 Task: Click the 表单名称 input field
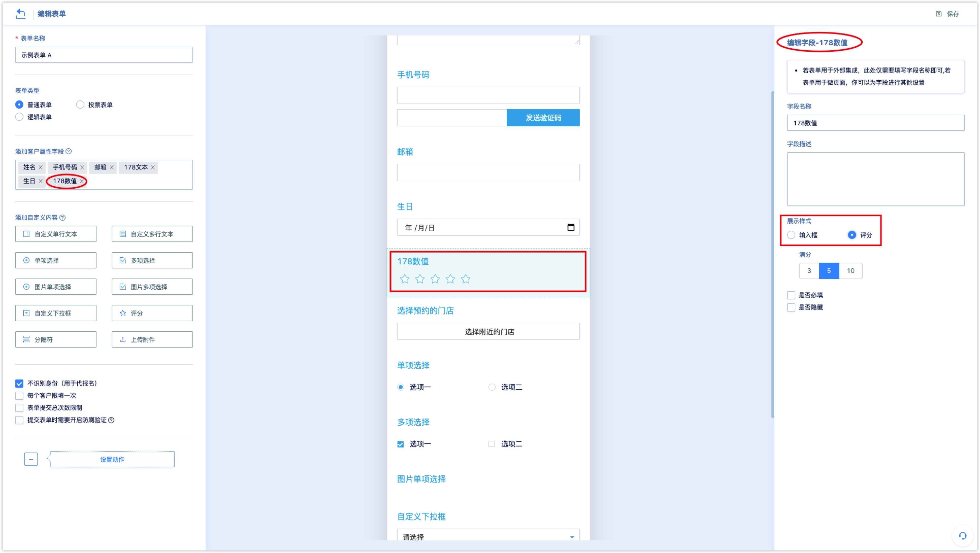[x=104, y=55]
